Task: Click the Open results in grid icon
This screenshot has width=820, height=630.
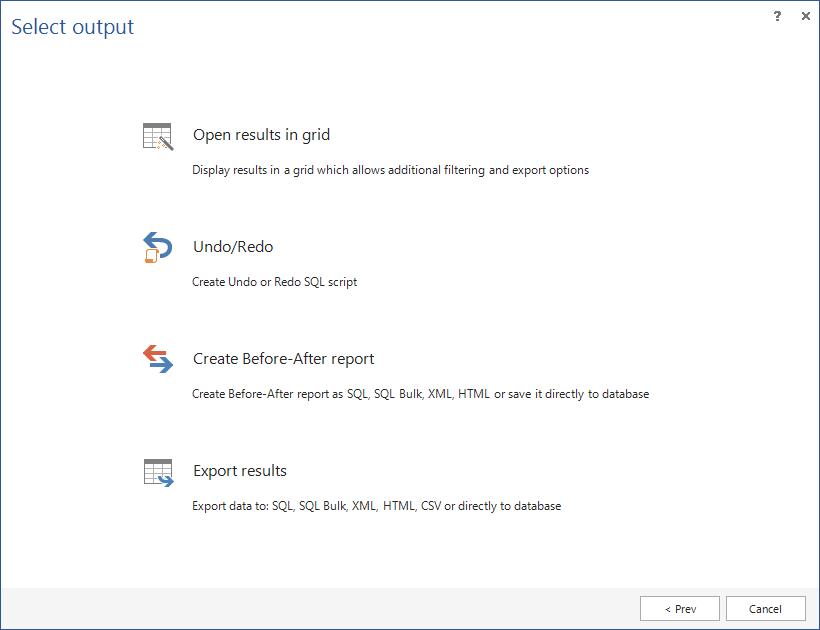Action: tap(158, 136)
